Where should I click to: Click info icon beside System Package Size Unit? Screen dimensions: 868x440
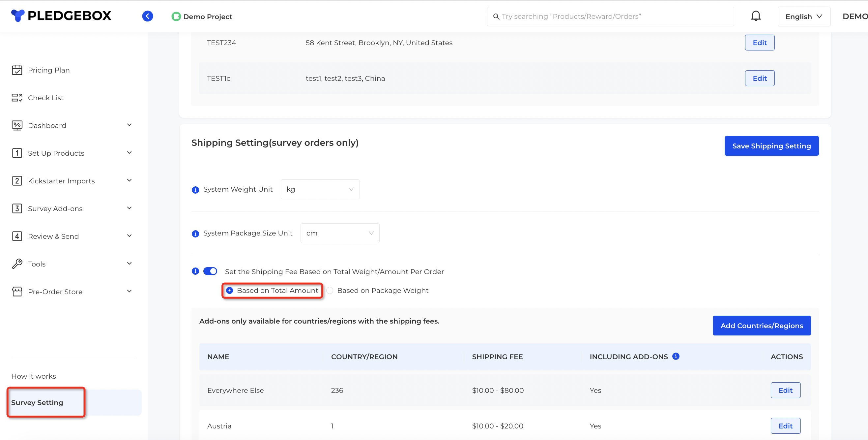click(195, 234)
